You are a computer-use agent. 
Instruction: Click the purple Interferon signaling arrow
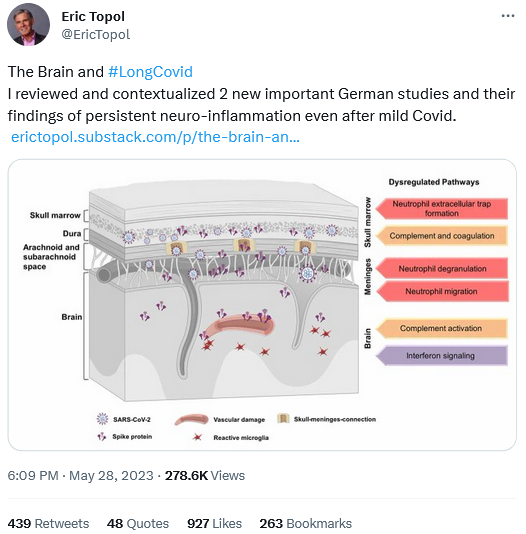click(x=442, y=356)
